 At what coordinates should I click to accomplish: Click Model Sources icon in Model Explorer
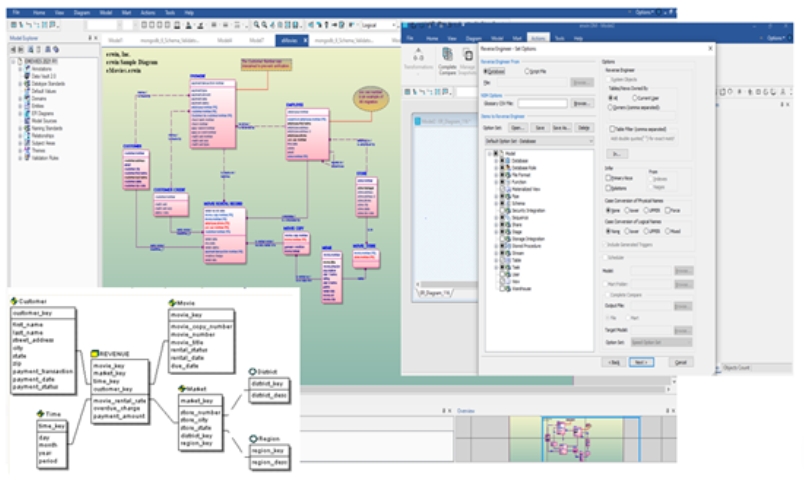click(28, 121)
